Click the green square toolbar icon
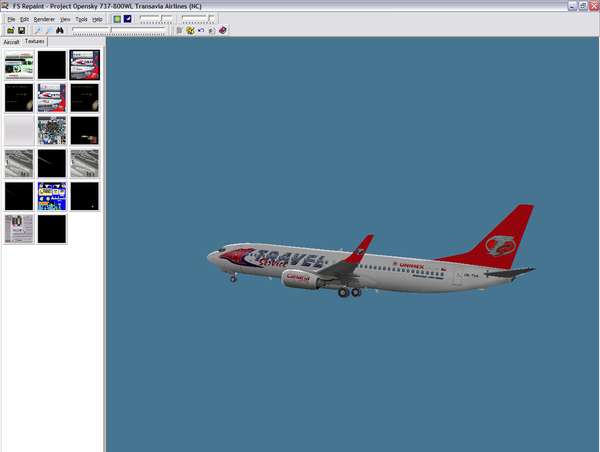 [x=117, y=19]
